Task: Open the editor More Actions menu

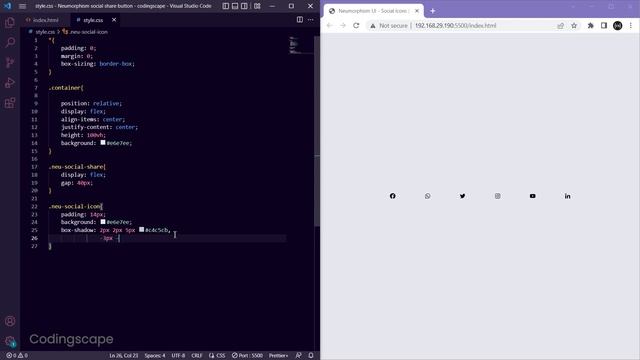Action: pyautogui.click(x=311, y=20)
